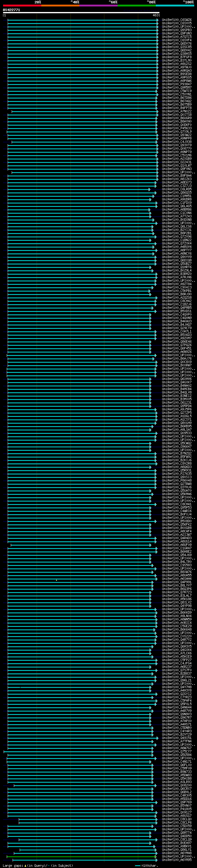Click label UniRef100_P27635
The width and height of the screenshot is (197, 868).
tap(176, 474)
